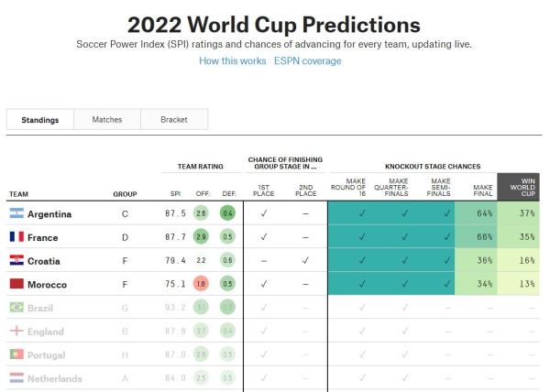Click the Argentina flag icon
This screenshot has height=392, width=550.
click(16, 213)
